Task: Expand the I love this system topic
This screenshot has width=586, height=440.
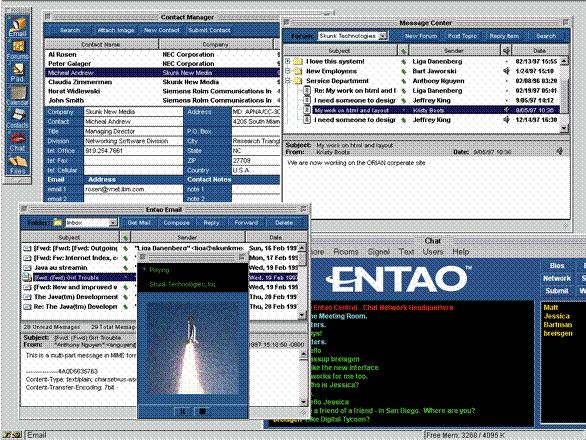Action: pyautogui.click(x=287, y=61)
